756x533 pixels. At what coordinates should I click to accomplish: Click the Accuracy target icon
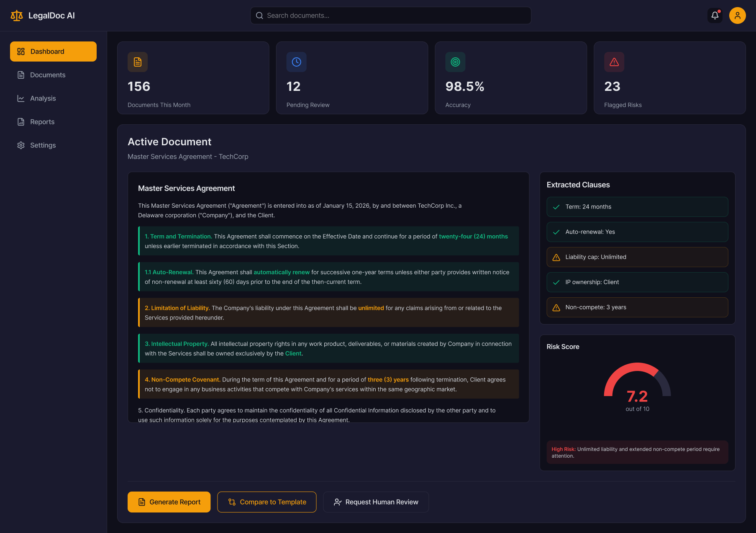[x=455, y=62]
